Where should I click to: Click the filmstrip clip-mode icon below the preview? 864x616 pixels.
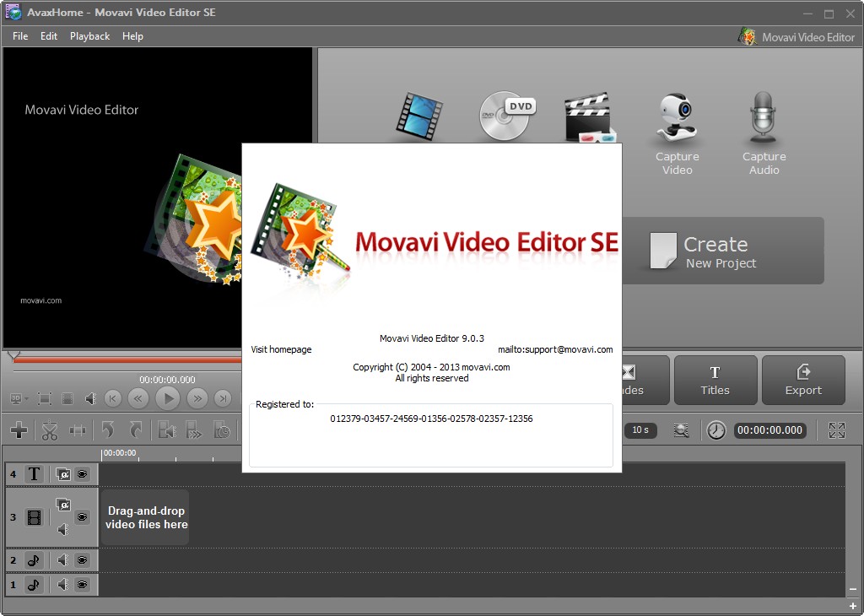coord(67,398)
